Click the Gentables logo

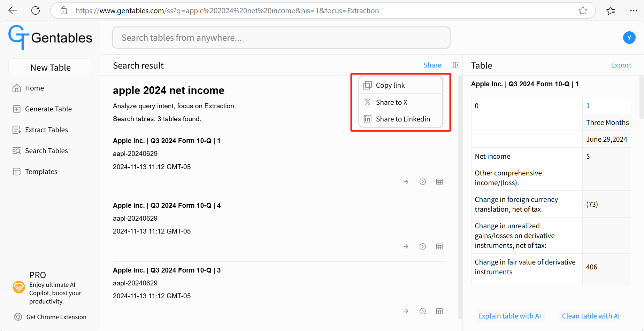coord(50,37)
